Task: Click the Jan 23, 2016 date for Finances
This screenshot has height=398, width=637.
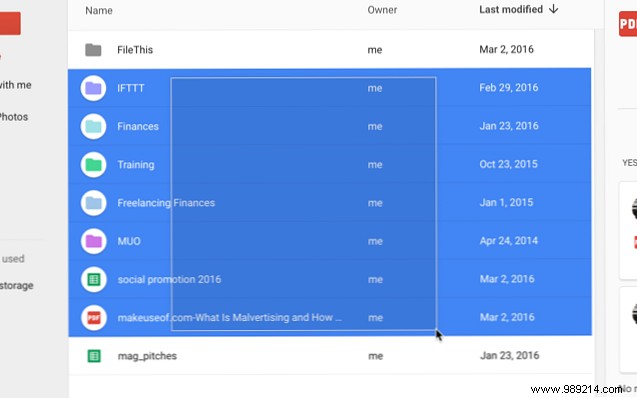Action: (509, 126)
